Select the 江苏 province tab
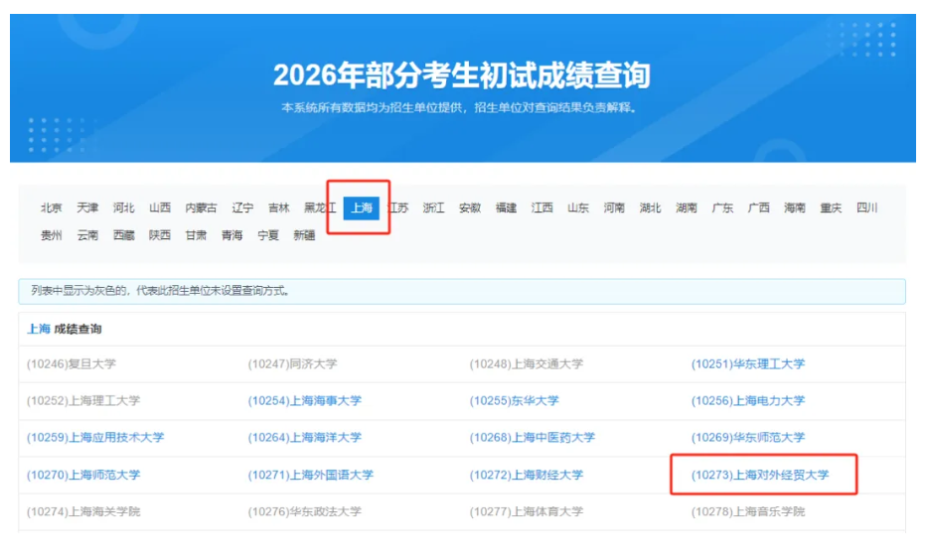Image resolution: width=929 pixels, height=560 pixels. click(x=397, y=208)
